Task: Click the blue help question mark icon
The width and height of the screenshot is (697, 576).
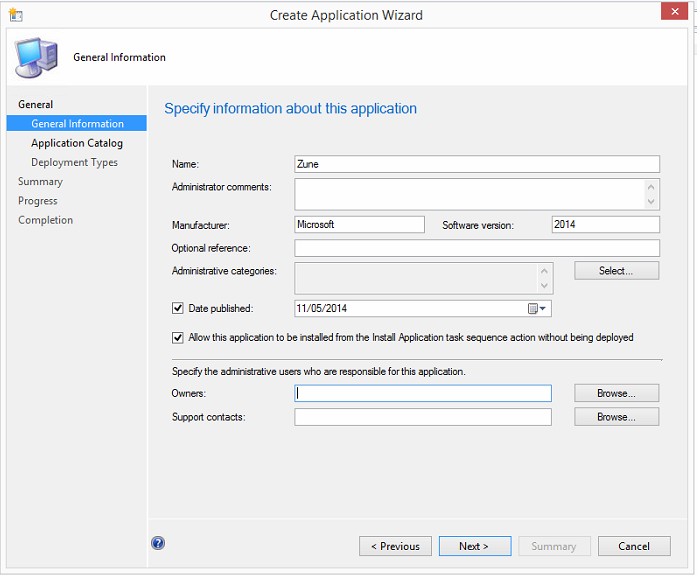Action: [158, 543]
